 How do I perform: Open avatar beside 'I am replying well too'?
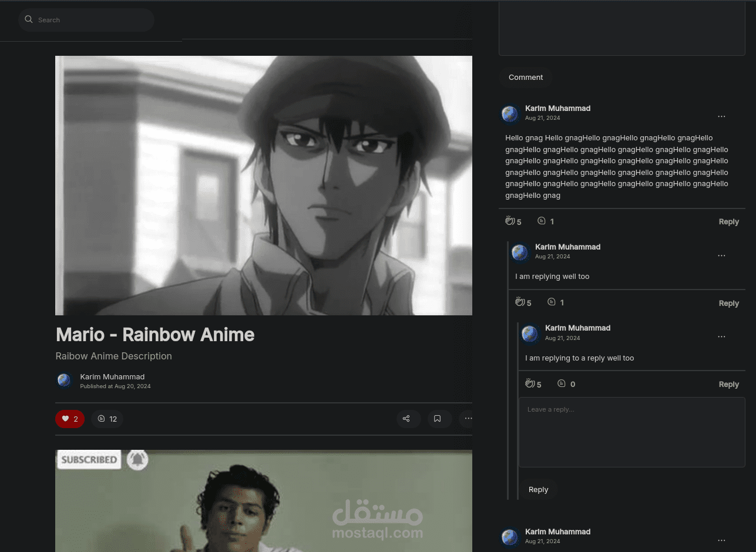(519, 253)
